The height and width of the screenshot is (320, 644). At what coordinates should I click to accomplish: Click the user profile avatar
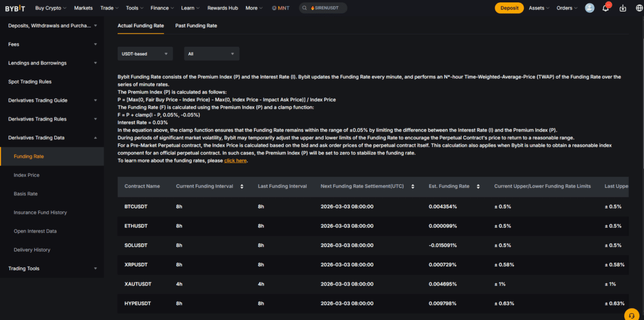pyautogui.click(x=590, y=8)
